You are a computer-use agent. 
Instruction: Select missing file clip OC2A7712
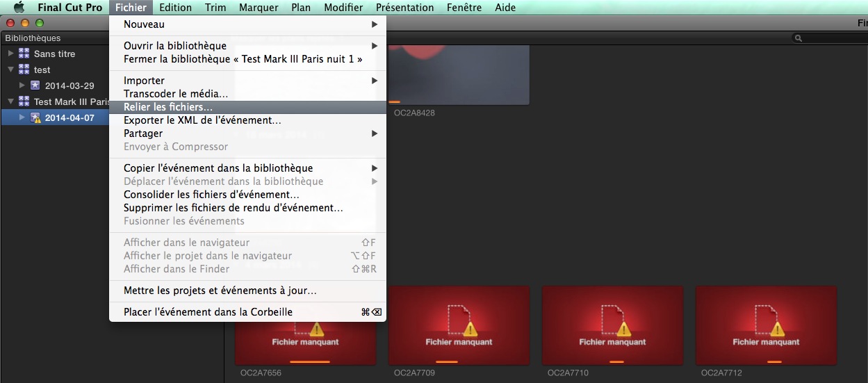[766, 325]
